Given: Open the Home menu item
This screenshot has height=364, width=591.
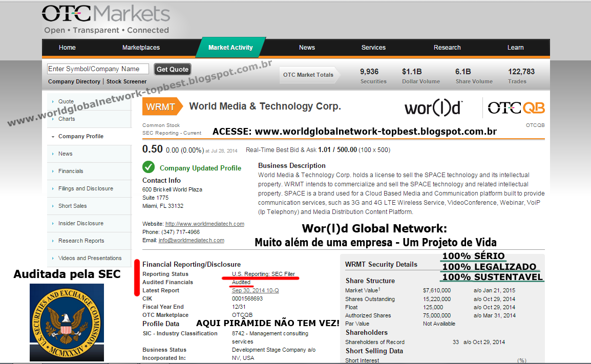Looking at the screenshot, I should click(67, 48).
